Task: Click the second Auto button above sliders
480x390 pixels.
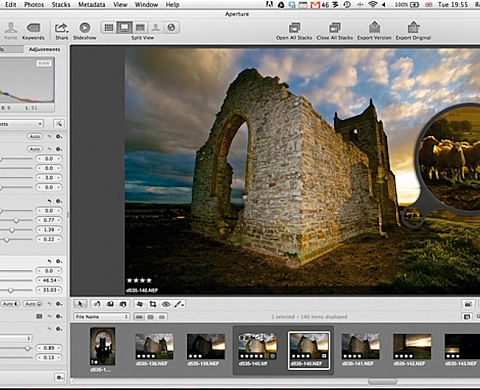Action: (x=35, y=149)
